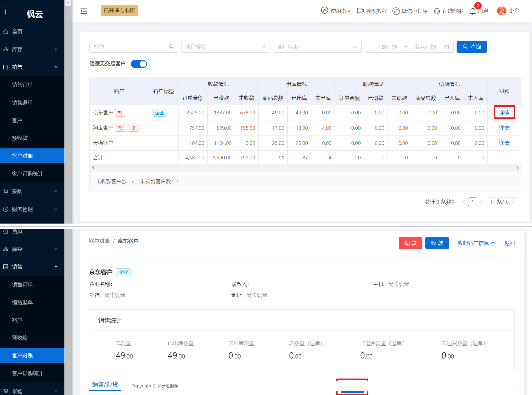Click the 开始日期 date field
This screenshot has width=532, height=395.
pyautogui.click(x=387, y=47)
